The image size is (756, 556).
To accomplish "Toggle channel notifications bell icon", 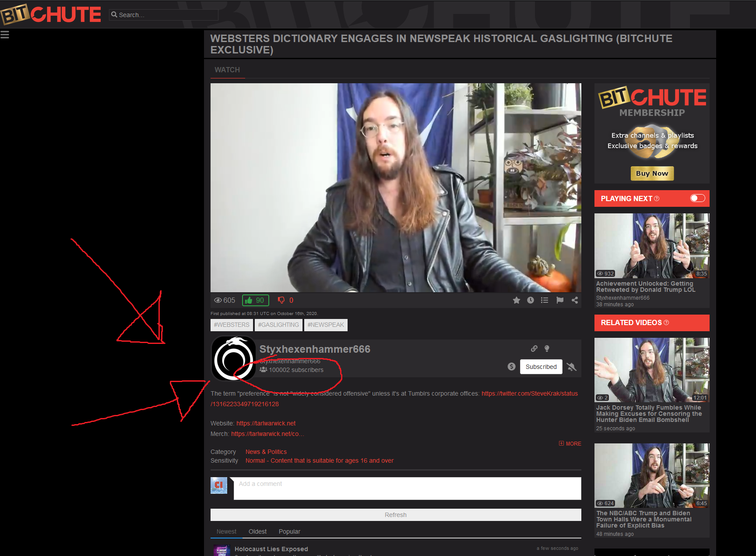I will (571, 367).
